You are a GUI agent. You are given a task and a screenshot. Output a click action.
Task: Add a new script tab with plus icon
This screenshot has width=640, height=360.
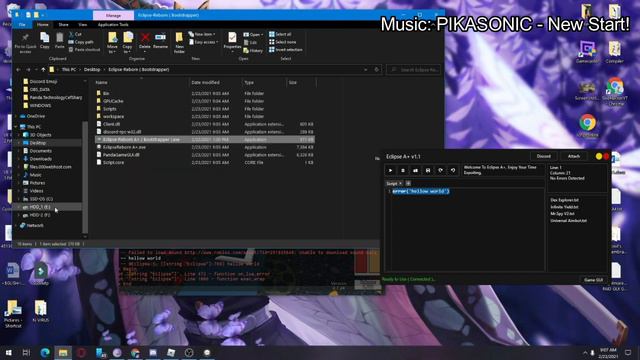(408, 183)
